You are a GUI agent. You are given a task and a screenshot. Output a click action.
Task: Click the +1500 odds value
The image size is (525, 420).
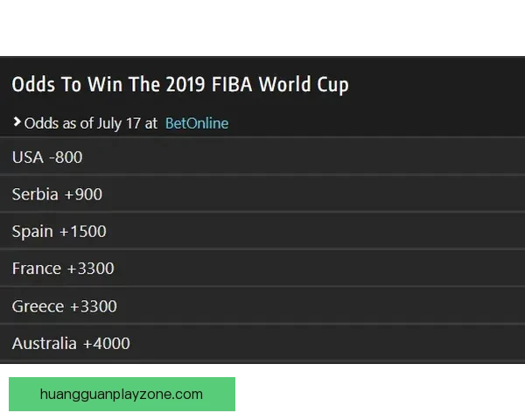pyautogui.click(x=83, y=232)
